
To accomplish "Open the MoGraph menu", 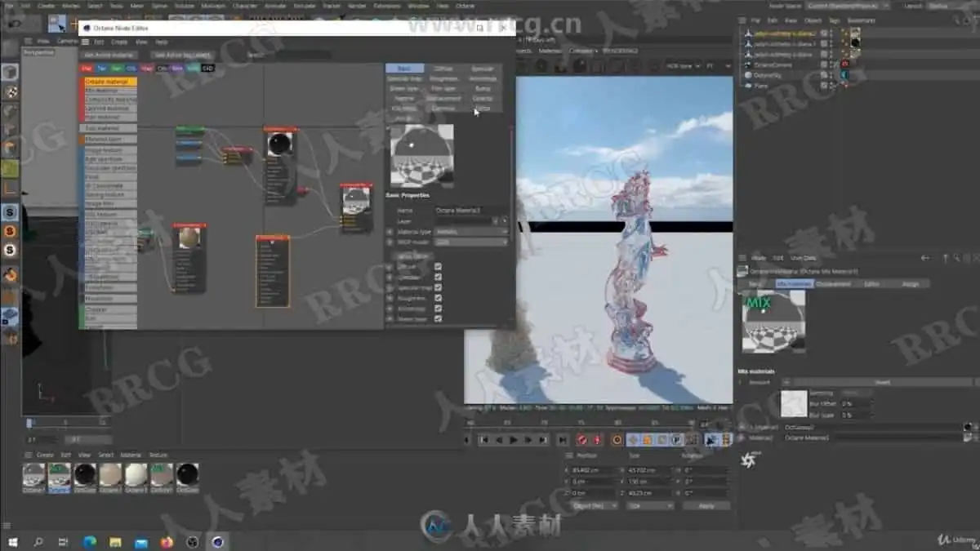I will coord(213,6).
